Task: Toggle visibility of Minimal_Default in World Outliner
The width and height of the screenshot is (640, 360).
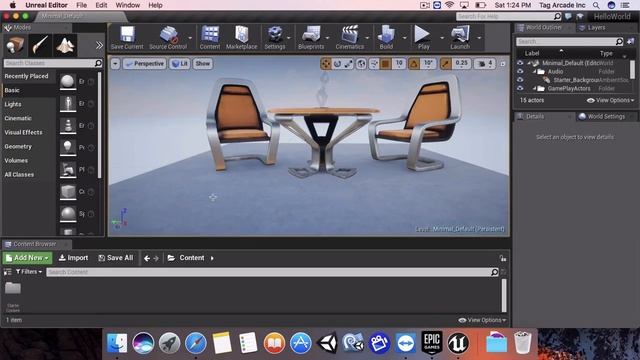Action: coord(520,63)
